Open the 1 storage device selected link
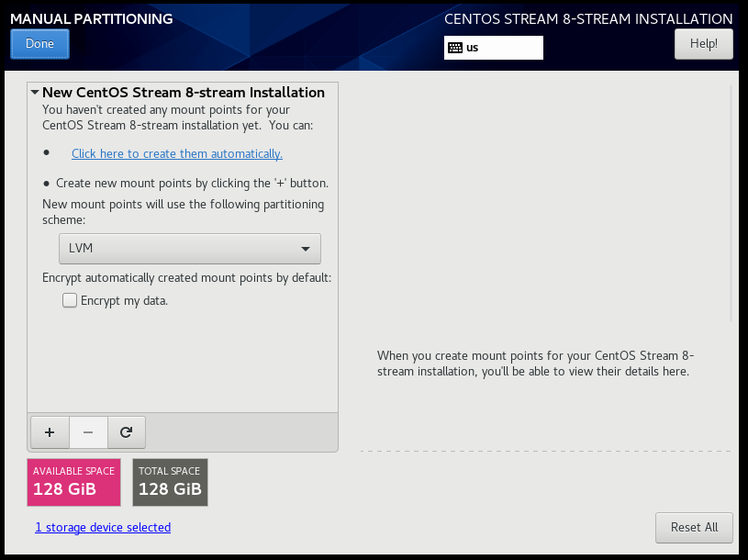The height and width of the screenshot is (560, 748). (x=103, y=527)
